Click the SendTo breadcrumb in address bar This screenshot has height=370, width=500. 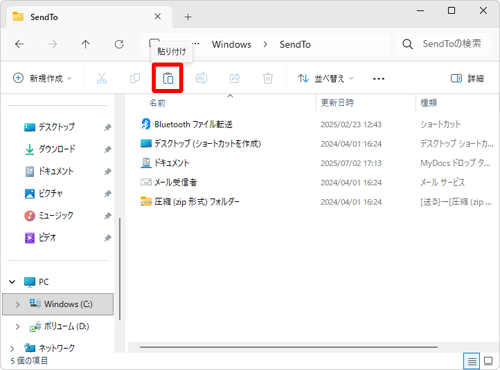tap(295, 44)
